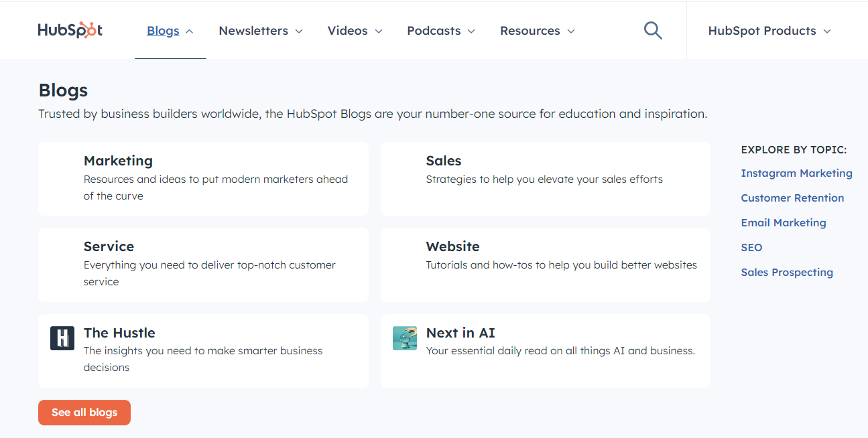Click The Hustle logo icon
This screenshot has width=868, height=438.
tap(62, 338)
